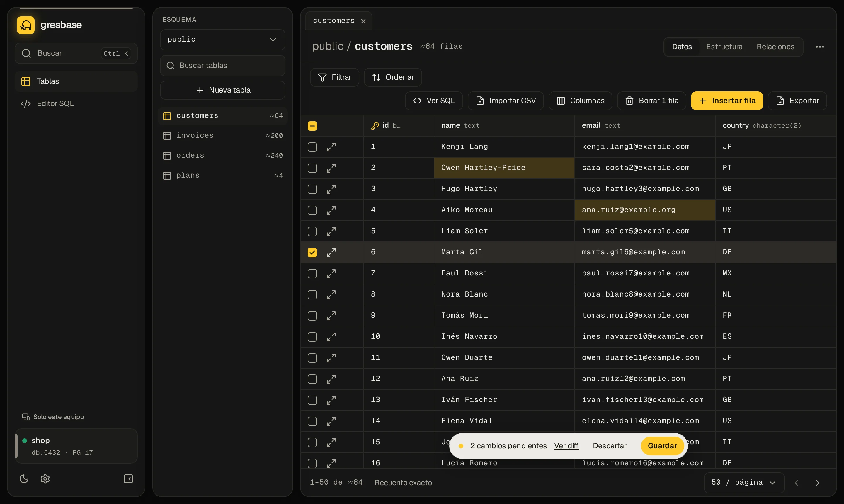Open the three-dot more options menu
844x504 pixels.
(x=820, y=47)
